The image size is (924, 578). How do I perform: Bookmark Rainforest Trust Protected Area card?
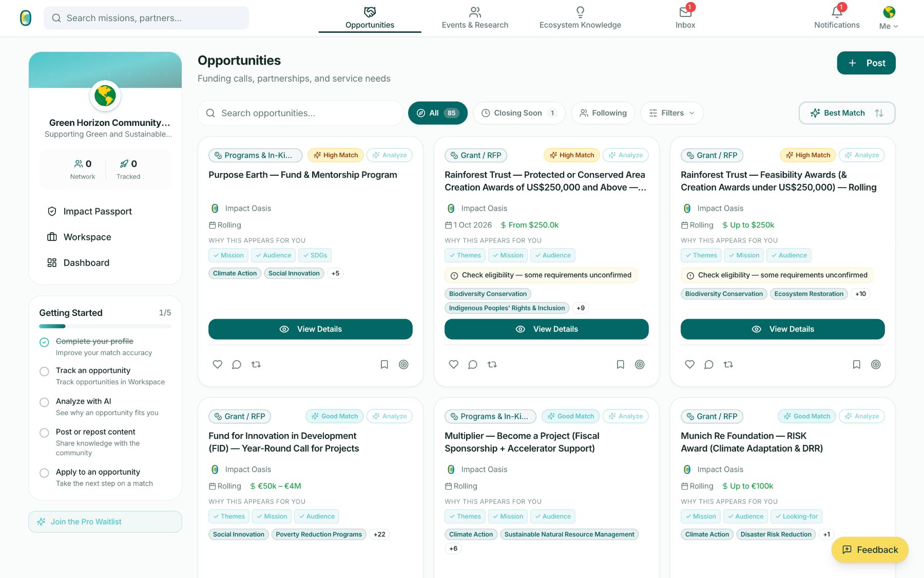coord(620,364)
